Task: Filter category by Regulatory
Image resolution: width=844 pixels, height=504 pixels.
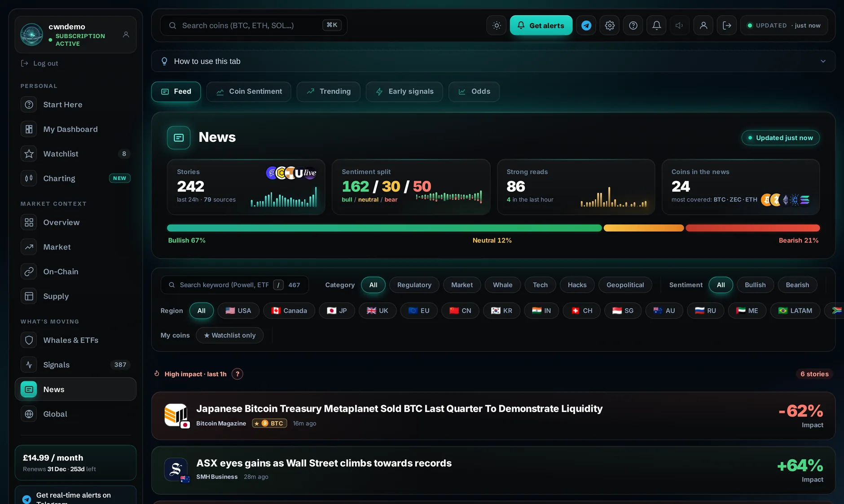Action: point(414,285)
